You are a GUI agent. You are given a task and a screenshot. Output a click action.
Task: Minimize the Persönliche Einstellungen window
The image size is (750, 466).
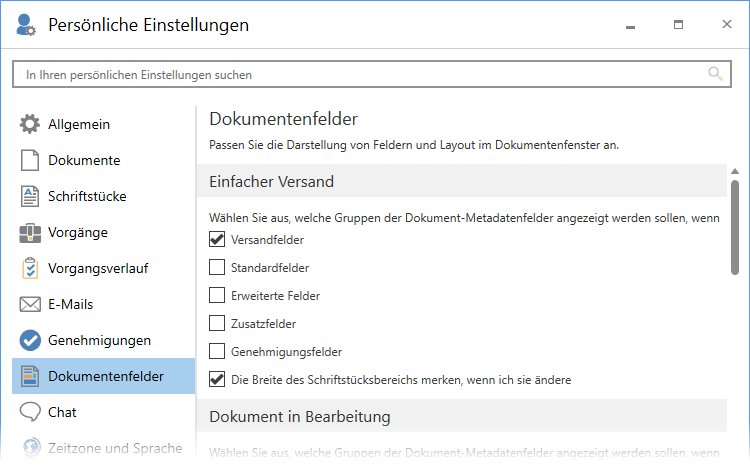[630, 25]
